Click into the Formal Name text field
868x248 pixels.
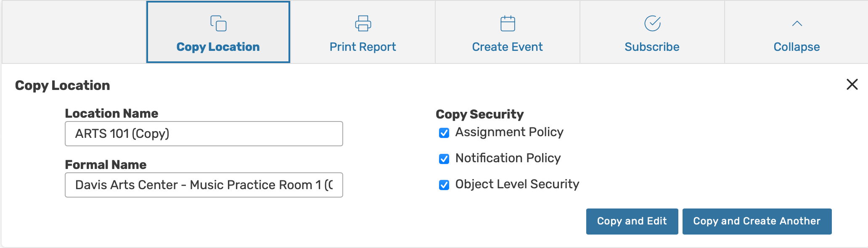[204, 185]
